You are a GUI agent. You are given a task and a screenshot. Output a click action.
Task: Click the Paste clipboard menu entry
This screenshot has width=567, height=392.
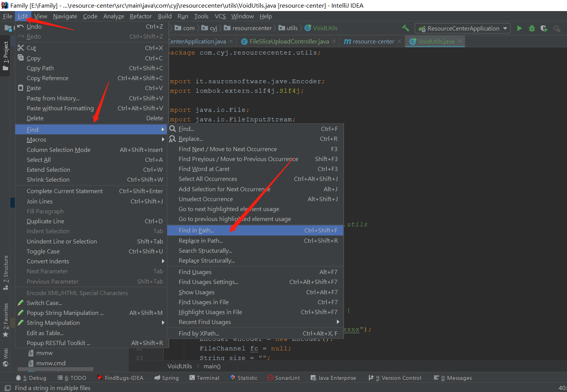(x=91, y=88)
